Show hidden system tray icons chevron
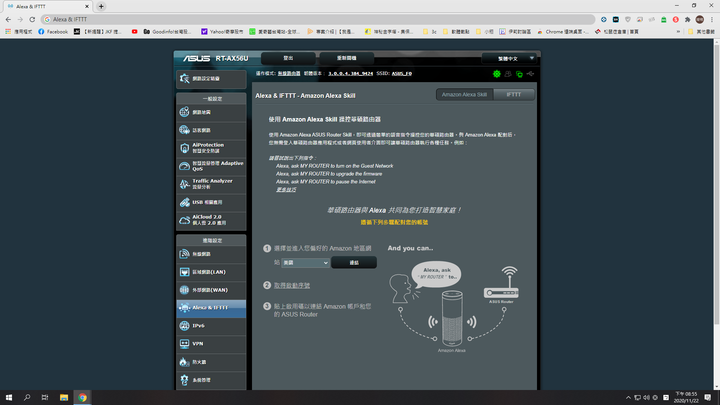Viewport: 720px width, 405px height. [628, 398]
